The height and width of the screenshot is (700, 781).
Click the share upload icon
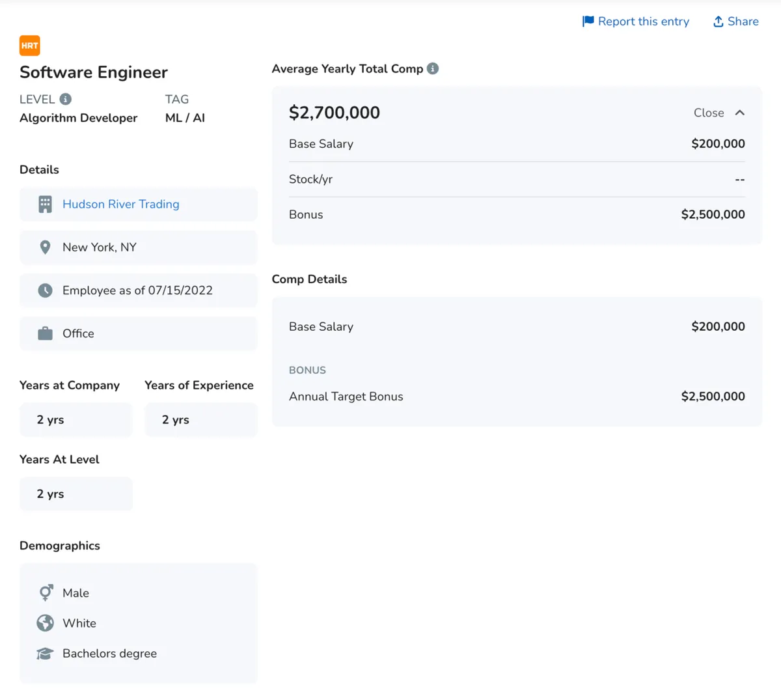718,21
